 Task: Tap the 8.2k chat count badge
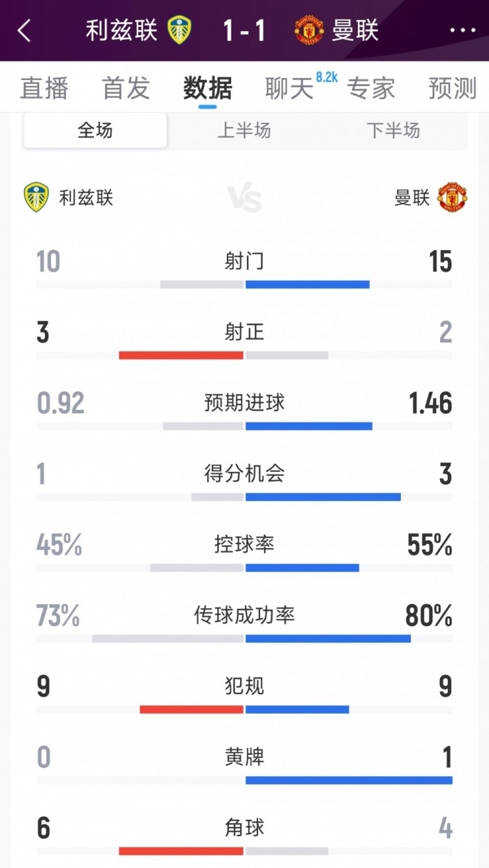[x=326, y=77]
